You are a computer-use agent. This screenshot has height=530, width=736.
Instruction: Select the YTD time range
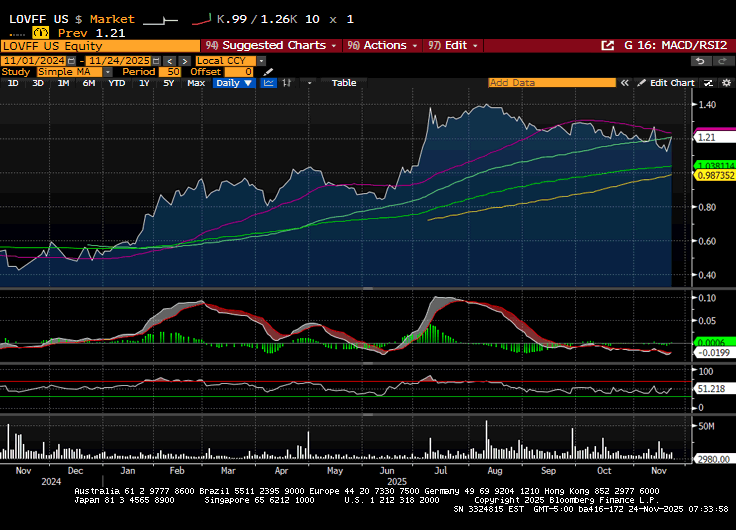[x=116, y=83]
